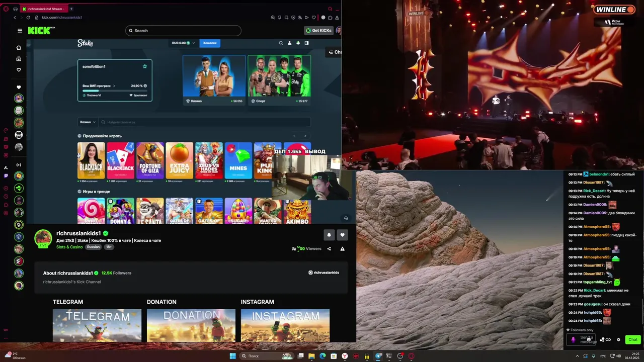Click the Windows taskbar Поиск search
The height and width of the screenshot is (362, 644).
267,356
